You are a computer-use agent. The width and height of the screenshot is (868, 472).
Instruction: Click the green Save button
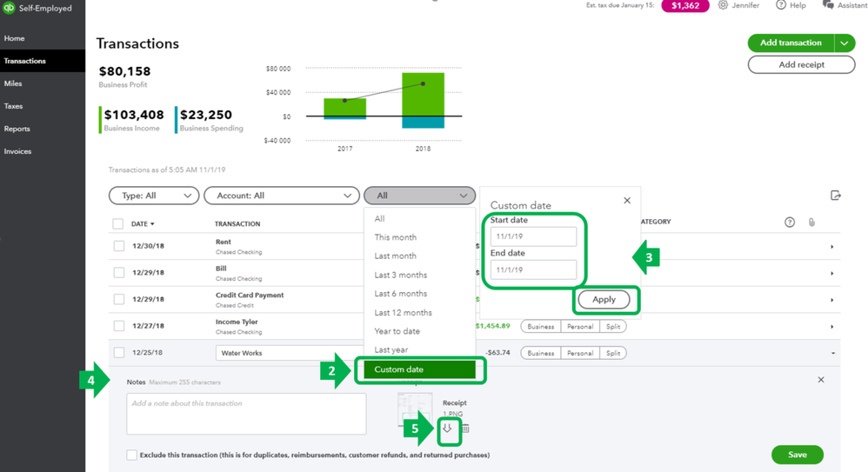pyautogui.click(x=798, y=455)
